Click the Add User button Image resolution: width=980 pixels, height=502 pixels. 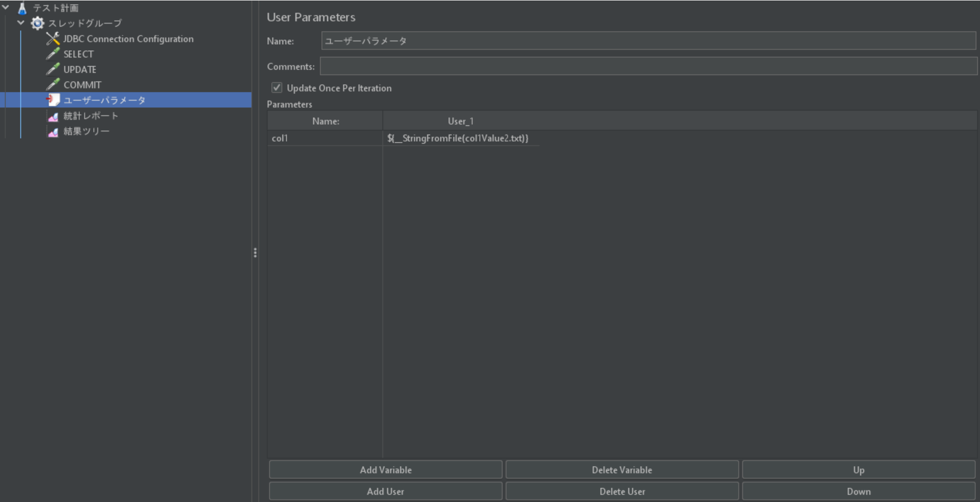tap(386, 491)
